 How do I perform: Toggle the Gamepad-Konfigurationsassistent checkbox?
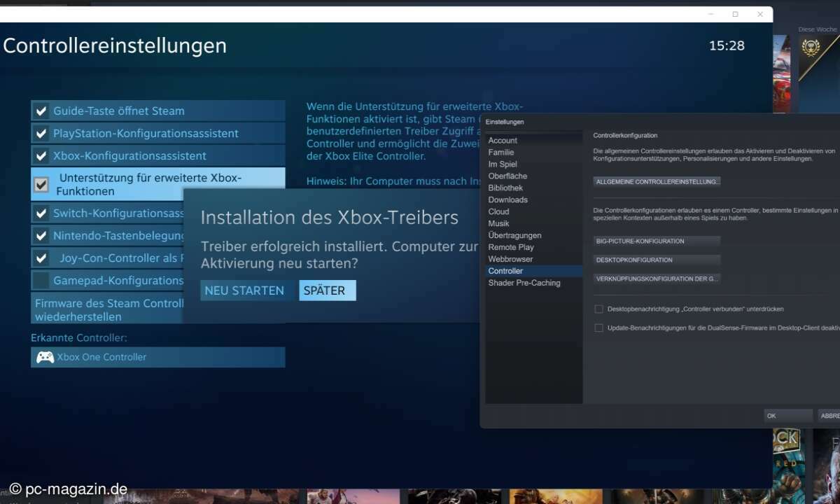coord(41,281)
